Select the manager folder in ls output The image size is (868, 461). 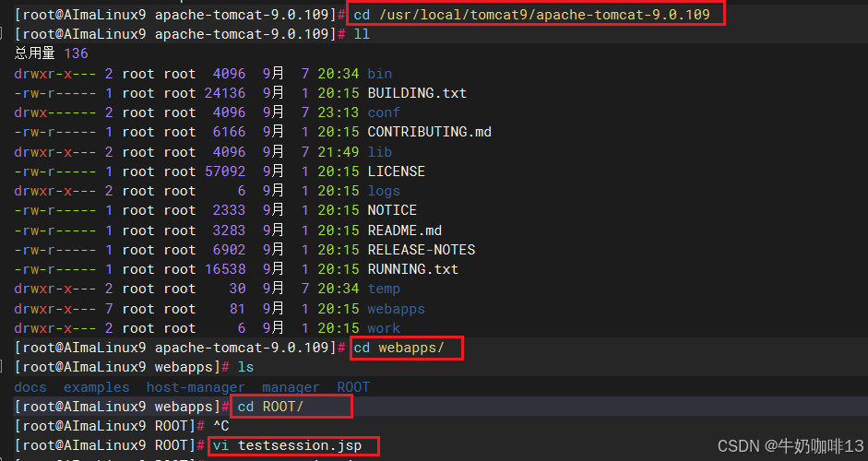pos(291,387)
